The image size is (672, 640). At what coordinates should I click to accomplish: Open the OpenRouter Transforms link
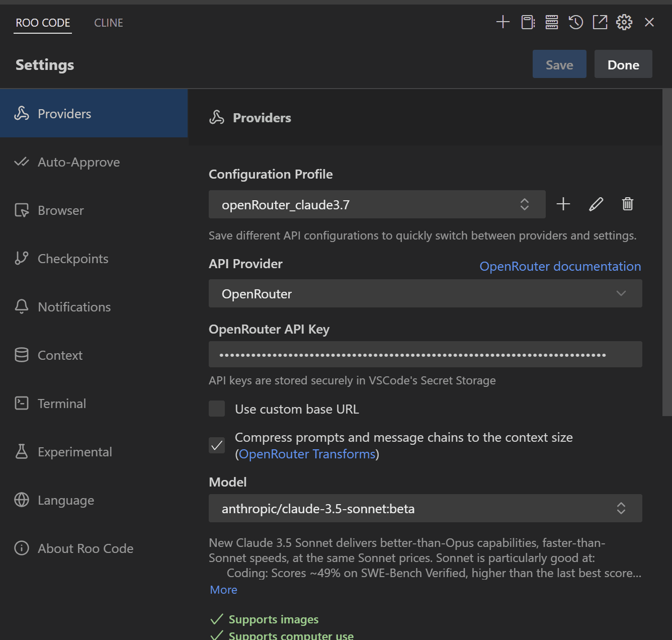pyautogui.click(x=307, y=454)
